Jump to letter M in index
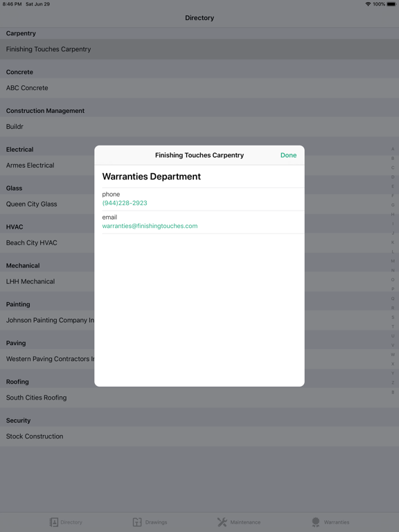The image size is (399, 532). click(393, 261)
